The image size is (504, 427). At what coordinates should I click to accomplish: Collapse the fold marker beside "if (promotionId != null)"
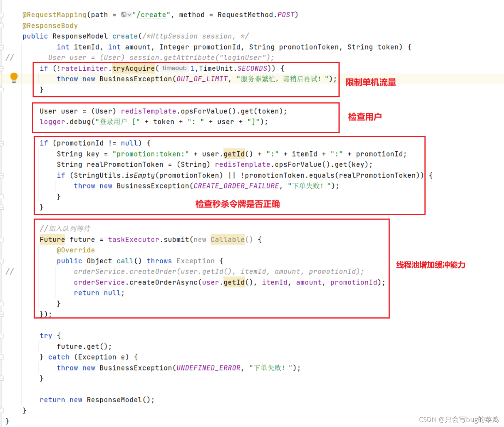point(2,143)
